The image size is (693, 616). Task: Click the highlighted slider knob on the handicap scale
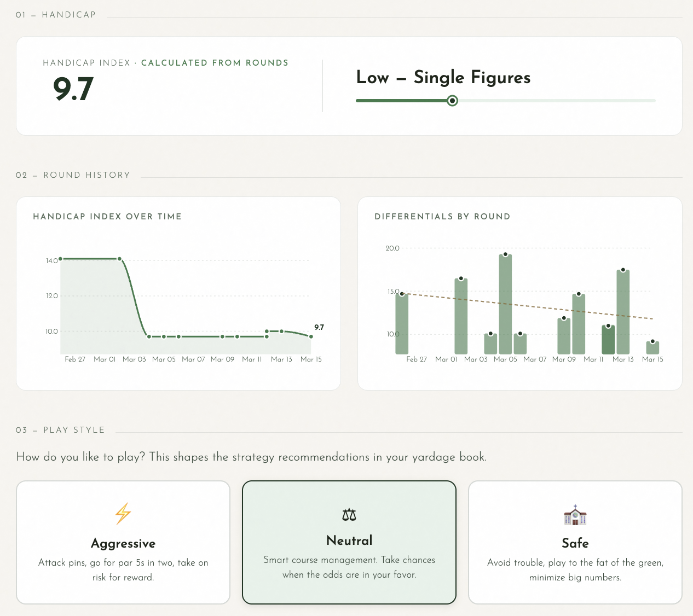(x=452, y=101)
